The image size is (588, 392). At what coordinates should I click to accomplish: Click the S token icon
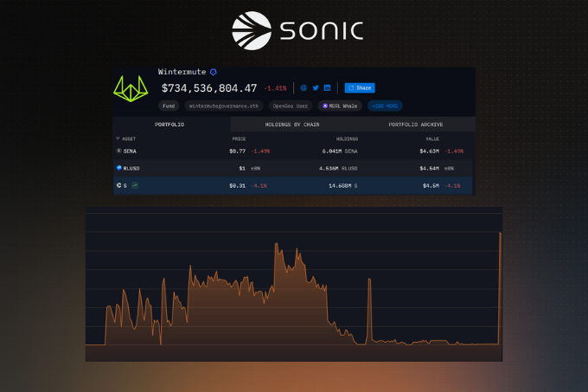118,185
